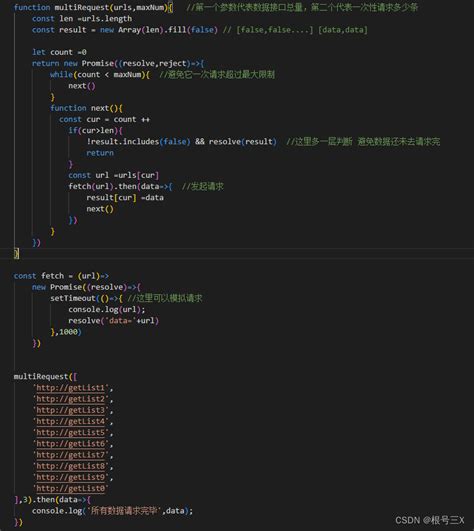Open the 'http://getList9' link
This screenshot has height=531, width=474.
coord(70,477)
